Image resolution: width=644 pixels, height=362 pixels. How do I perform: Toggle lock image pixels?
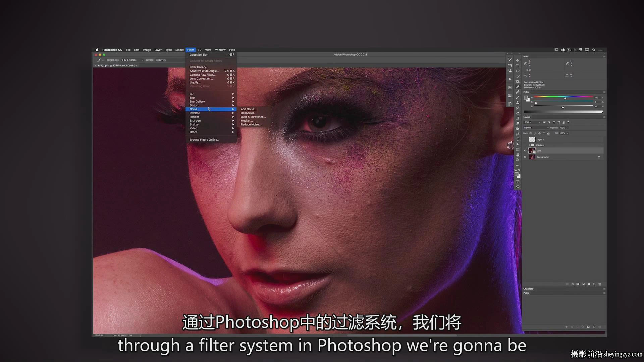[535, 133]
